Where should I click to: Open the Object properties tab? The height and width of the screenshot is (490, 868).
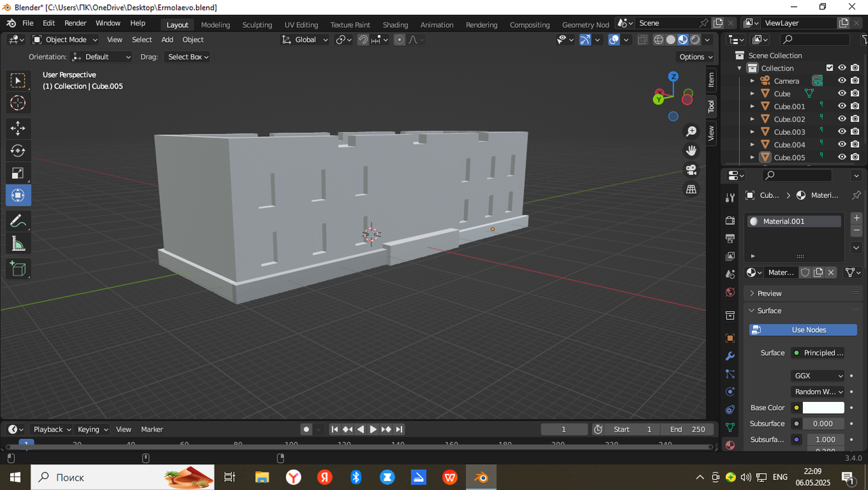(x=730, y=338)
